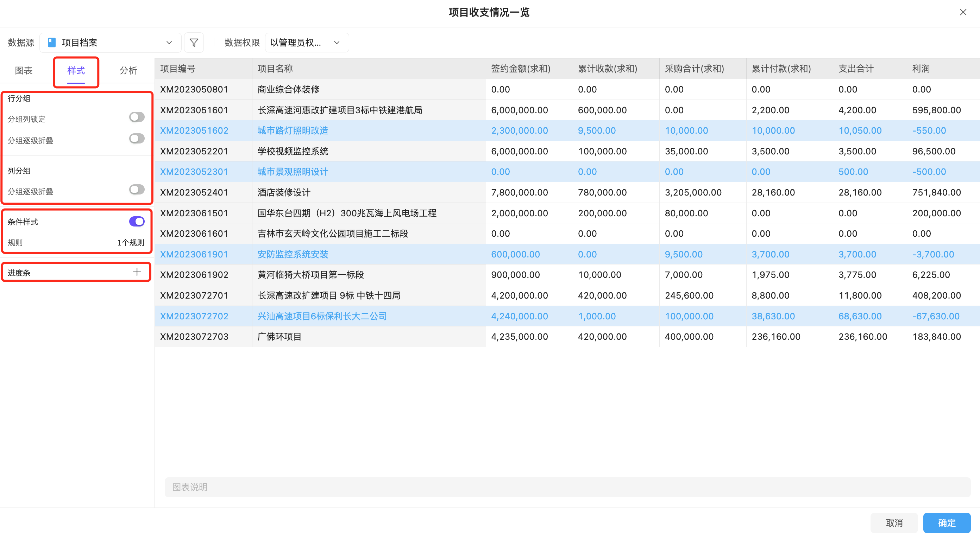
Task: Select the 样式 tab
Action: coord(76,70)
